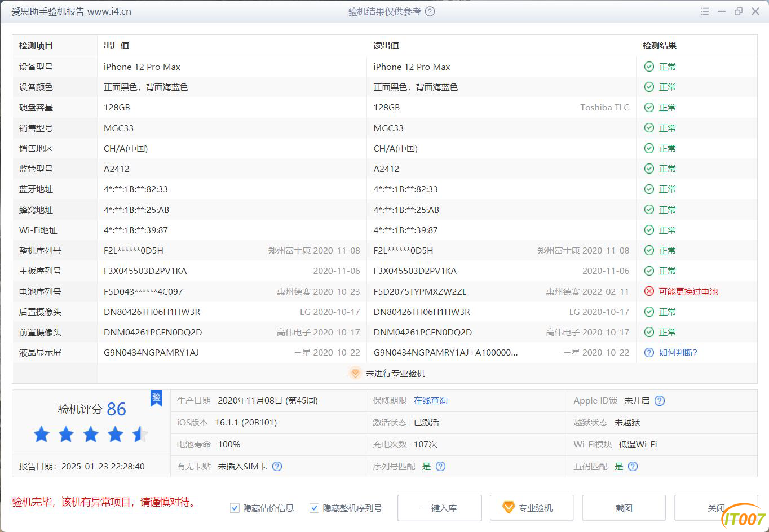Click the iOS version 16.1.1 (20B101)
769x532 pixels.
[x=246, y=422]
